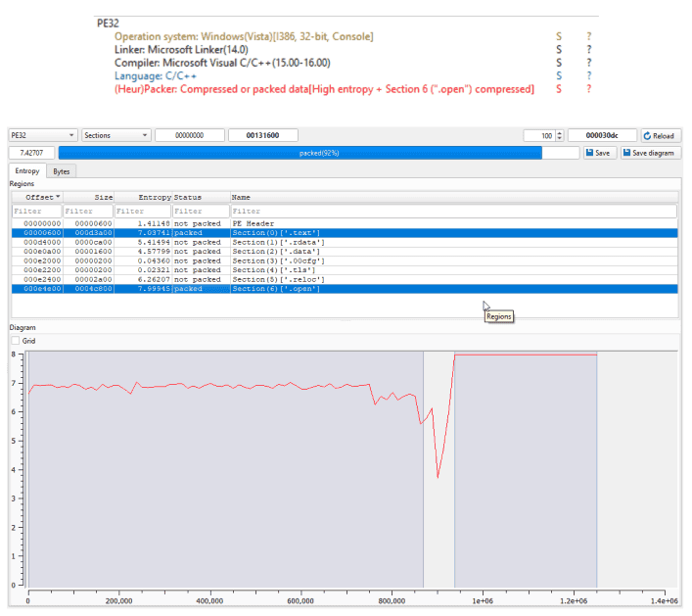Click the S icon on the Linker row
Viewport: 692px width, 616px height.
click(x=558, y=50)
